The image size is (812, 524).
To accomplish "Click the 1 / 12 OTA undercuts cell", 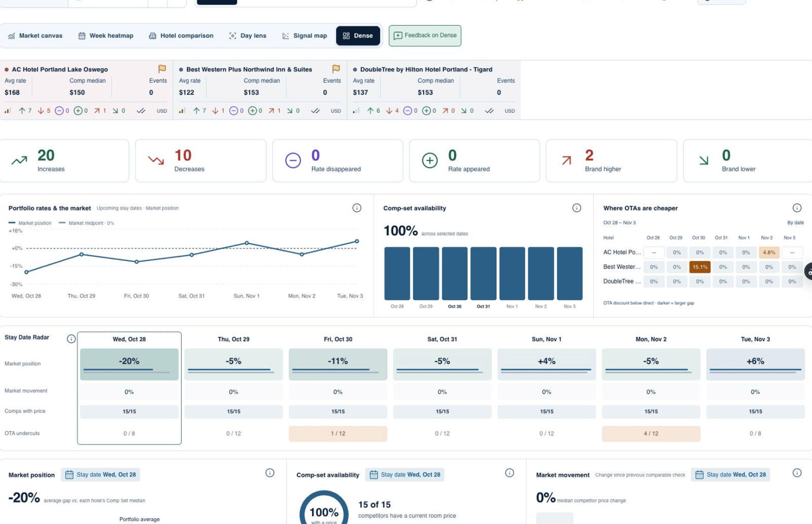I will [338, 434].
